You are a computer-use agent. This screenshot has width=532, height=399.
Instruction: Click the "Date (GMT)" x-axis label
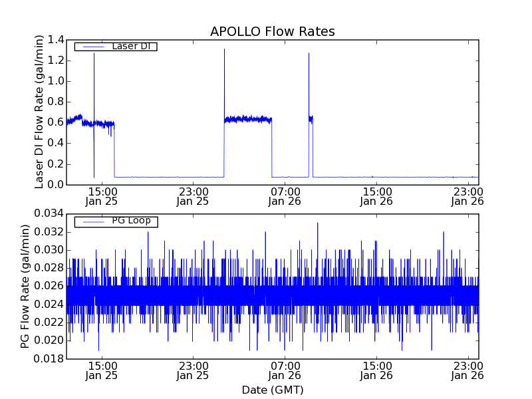coord(273,390)
